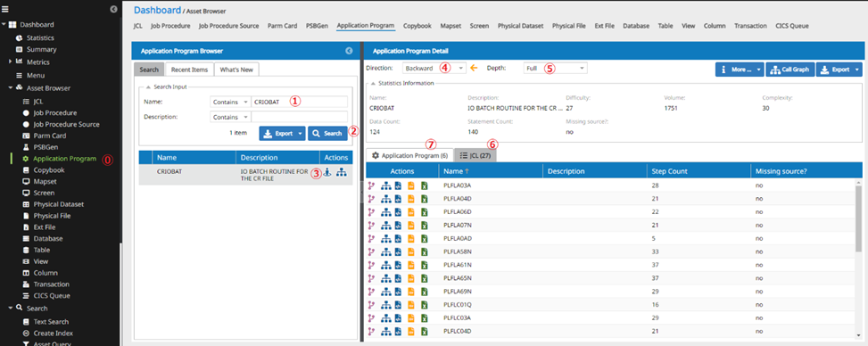Open the Description filter Contains dropdown
Image resolution: width=868 pixels, height=346 pixels.
tap(230, 117)
